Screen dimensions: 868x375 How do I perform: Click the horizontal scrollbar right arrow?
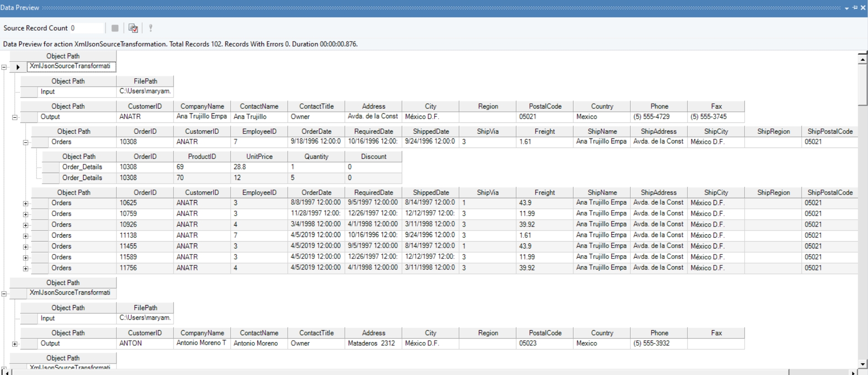853,373
